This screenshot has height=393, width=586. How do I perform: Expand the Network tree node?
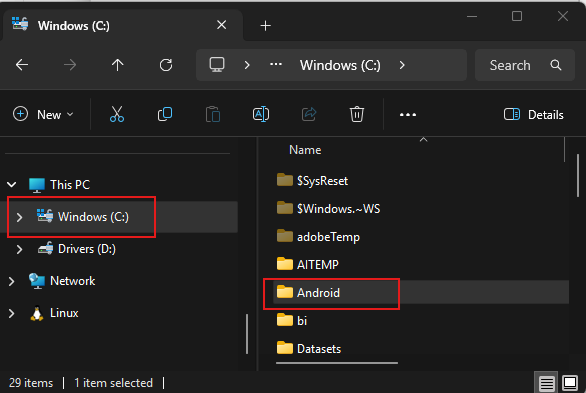[x=12, y=281]
